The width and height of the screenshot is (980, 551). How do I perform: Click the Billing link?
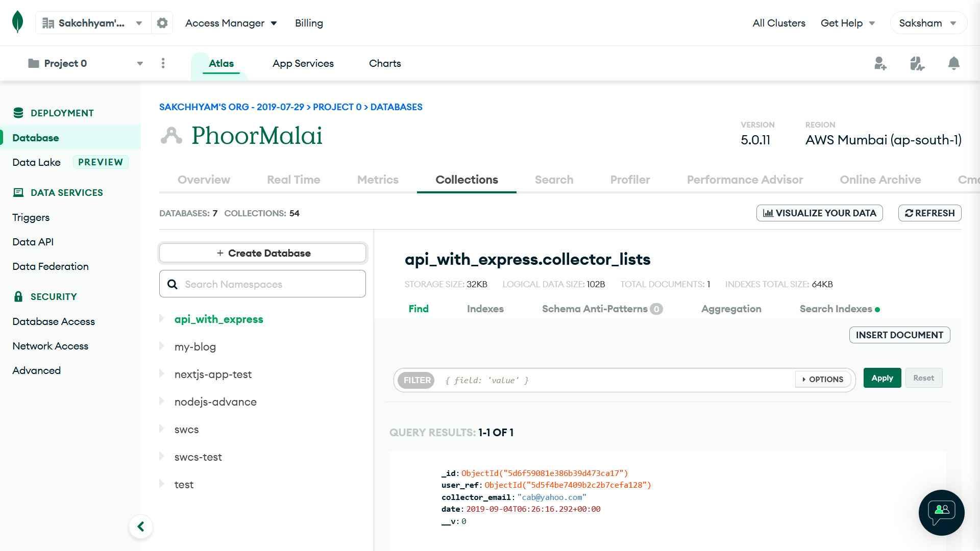309,23
